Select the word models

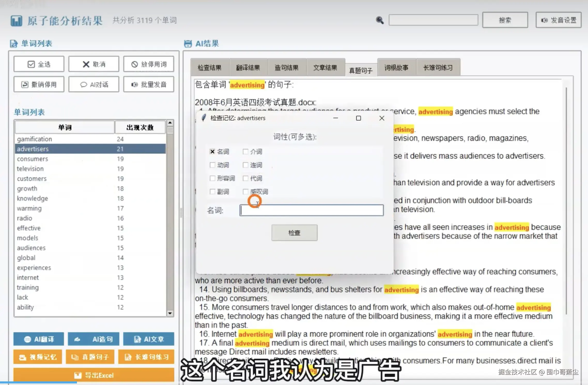coord(90,238)
